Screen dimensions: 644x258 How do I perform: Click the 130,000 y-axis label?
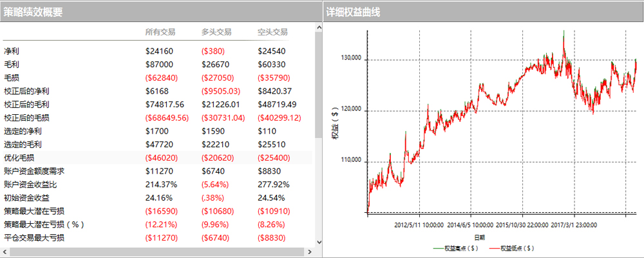350,58
